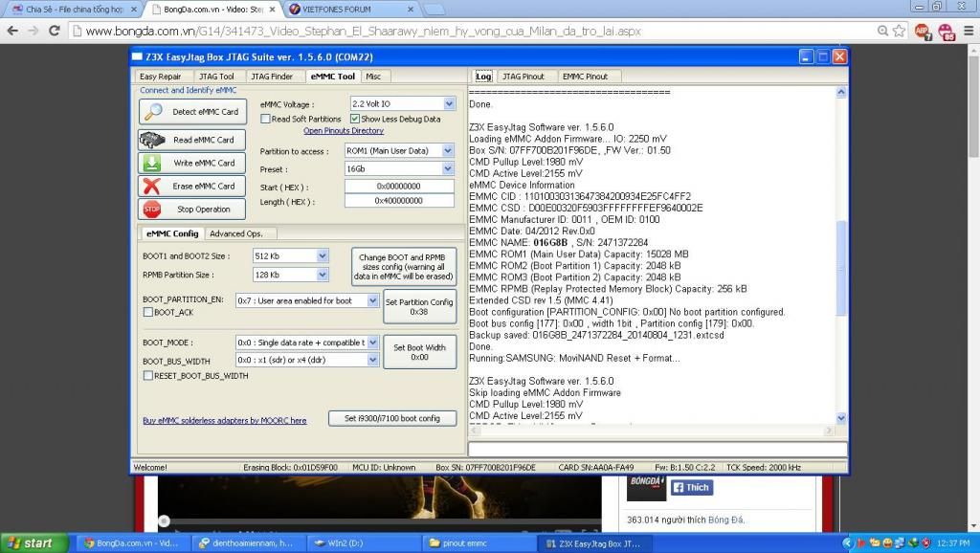
Task: Close the BongDa.com.vn browser tab
Action: 272,10
